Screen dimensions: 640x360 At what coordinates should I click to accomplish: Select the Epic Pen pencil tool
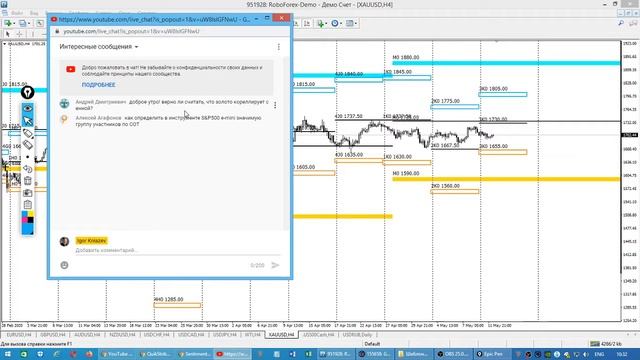pyautogui.click(x=27, y=133)
